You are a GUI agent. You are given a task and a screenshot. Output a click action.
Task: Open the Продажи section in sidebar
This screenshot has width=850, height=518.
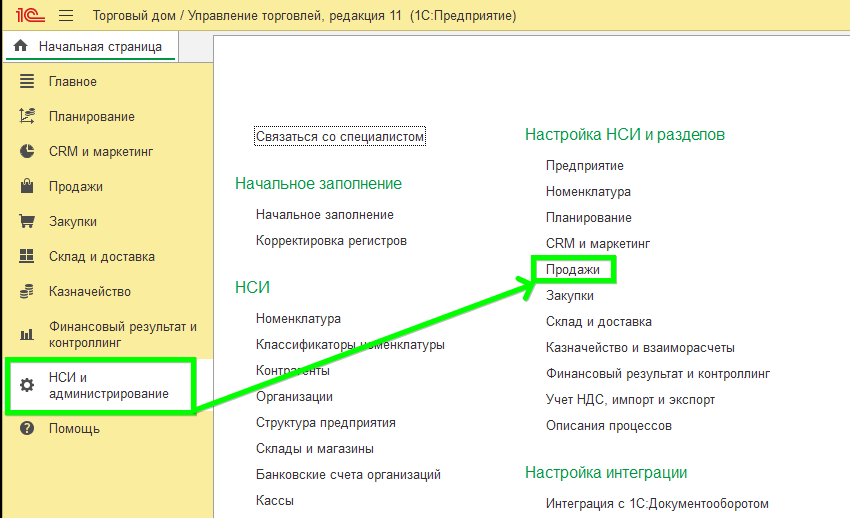point(76,186)
